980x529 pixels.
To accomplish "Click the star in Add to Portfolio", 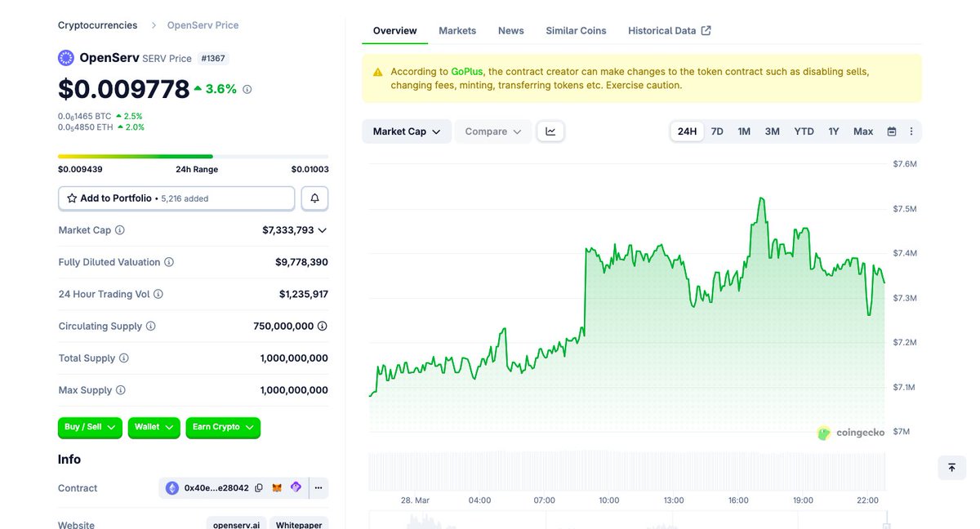I will (72, 198).
